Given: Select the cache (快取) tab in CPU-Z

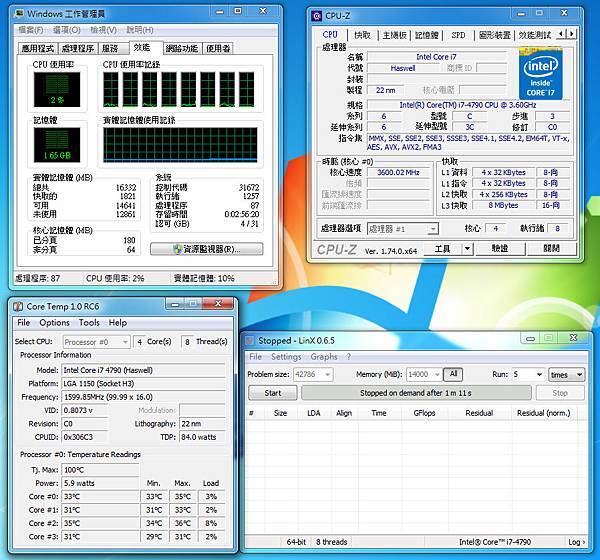Looking at the screenshot, I should point(362,35).
